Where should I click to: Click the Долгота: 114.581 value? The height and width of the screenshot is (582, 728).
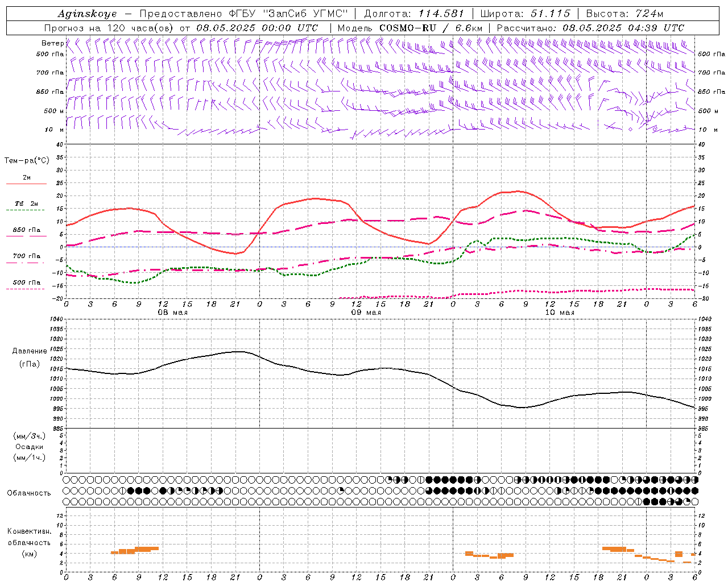pyautogui.click(x=413, y=14)
